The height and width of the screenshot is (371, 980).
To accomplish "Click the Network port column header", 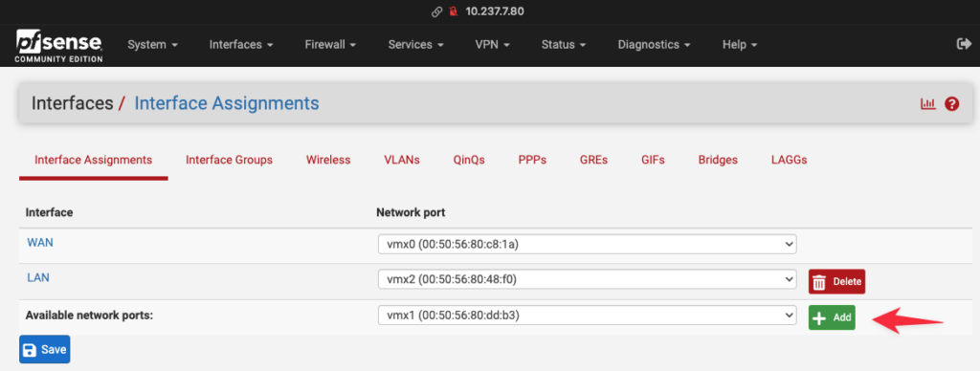I will pos(411,212).
